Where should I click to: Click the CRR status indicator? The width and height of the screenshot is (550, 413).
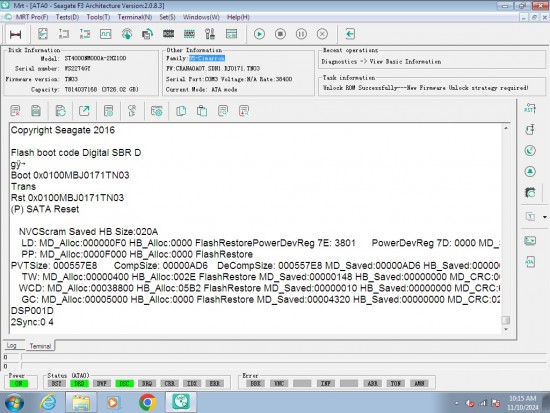(169, 384)
